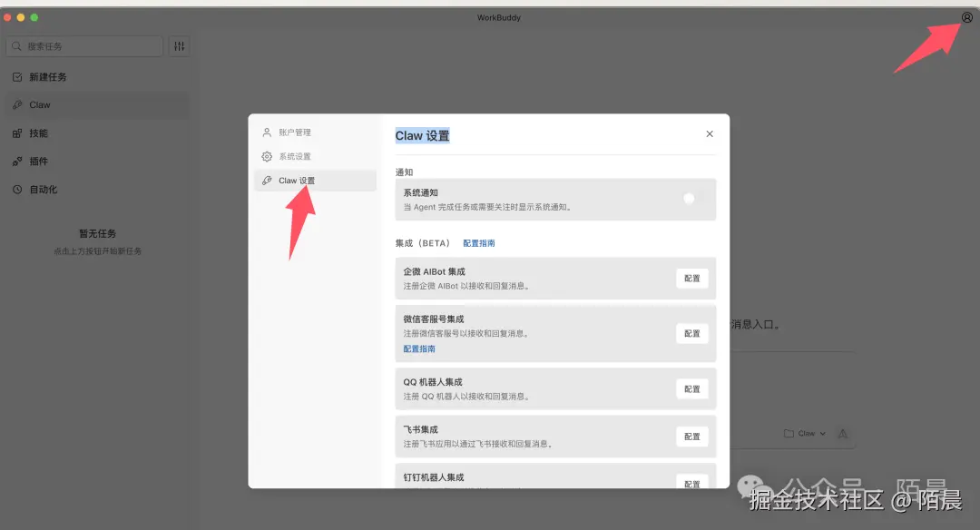
Task: Click the account icon in the top-right corner
Action: tap(965, 17)
